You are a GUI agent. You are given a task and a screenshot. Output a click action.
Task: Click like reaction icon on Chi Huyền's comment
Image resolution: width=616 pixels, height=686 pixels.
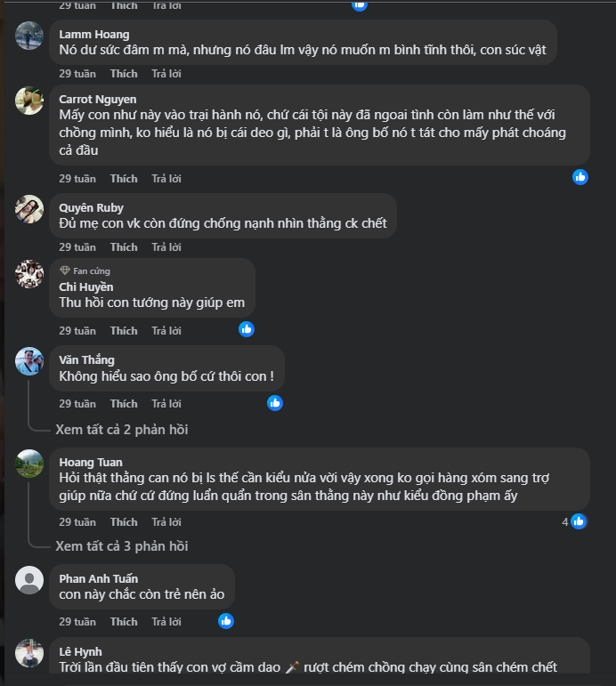pyautogui.click(x=247, y=329)
